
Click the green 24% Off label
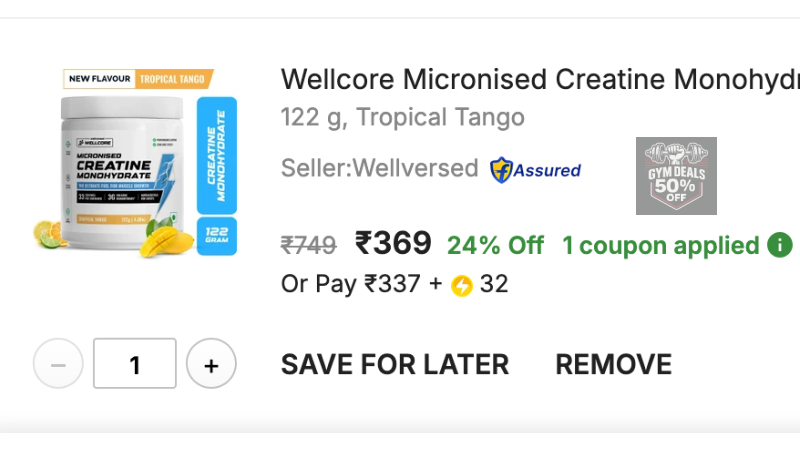[495, 245]
